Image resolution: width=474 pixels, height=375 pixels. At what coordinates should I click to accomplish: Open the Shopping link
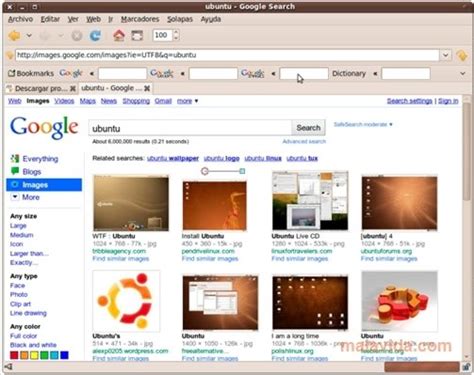(136, 101)
